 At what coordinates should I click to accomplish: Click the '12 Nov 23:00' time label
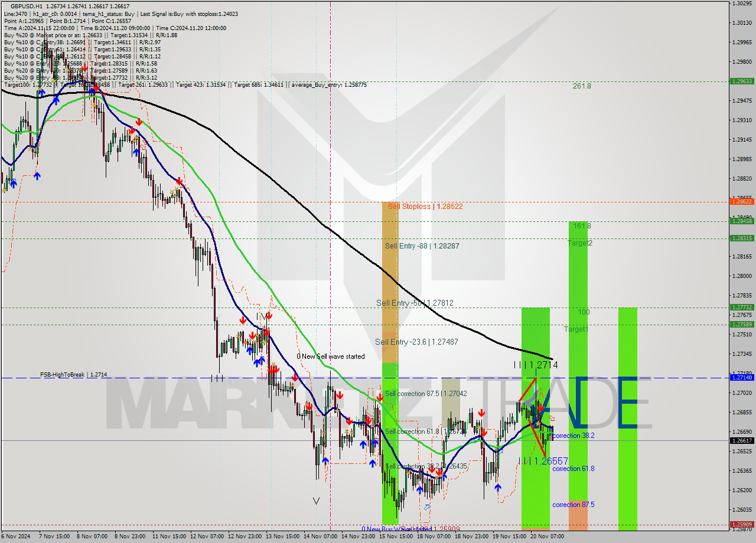(x=245, y=537)
